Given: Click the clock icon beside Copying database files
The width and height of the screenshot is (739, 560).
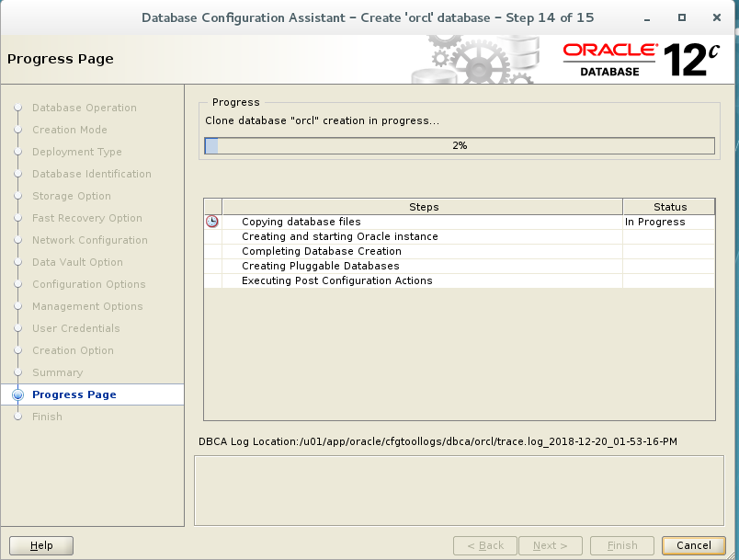Looking at the screenshot, I should (212, 222).
